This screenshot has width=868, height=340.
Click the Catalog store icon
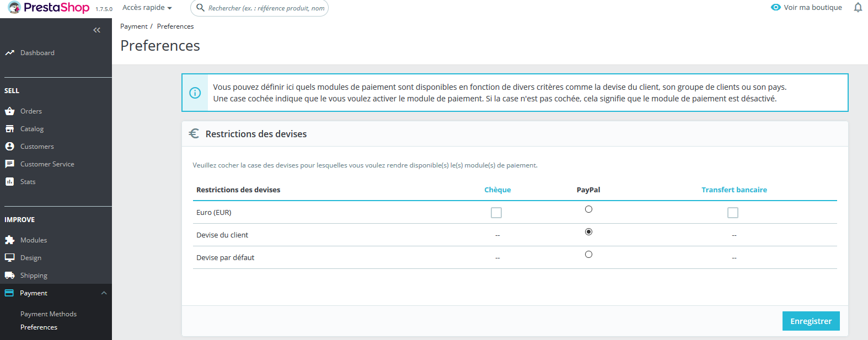click(9, 129)
